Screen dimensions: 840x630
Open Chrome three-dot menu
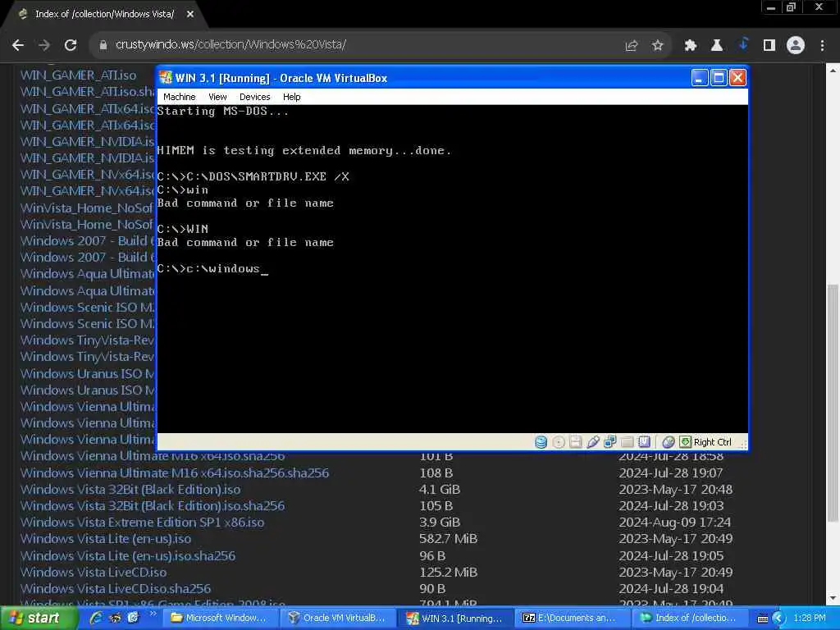tap(822, 46)
